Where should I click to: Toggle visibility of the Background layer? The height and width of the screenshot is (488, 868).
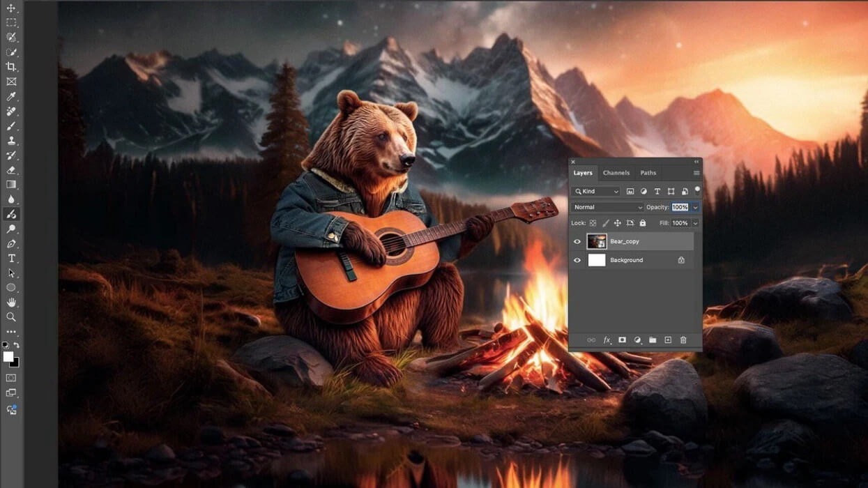click(577, 261)
